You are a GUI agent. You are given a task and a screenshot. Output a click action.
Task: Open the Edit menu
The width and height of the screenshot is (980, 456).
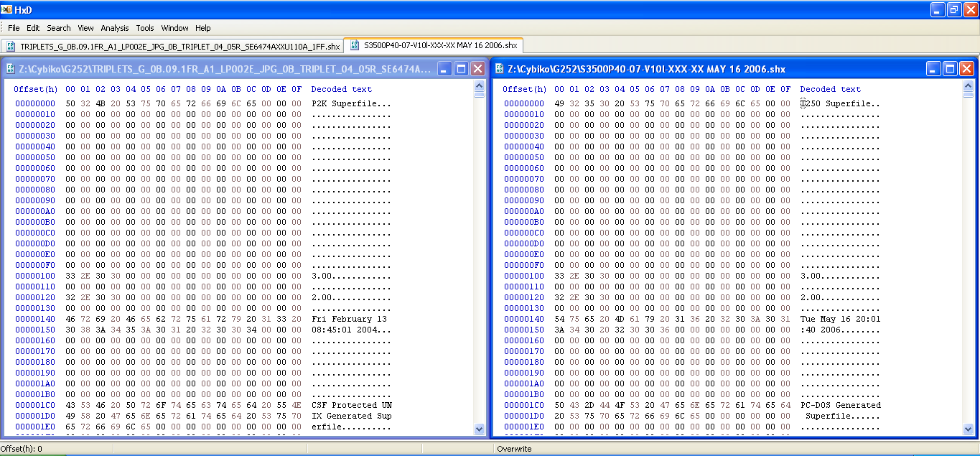pos(33,28)
